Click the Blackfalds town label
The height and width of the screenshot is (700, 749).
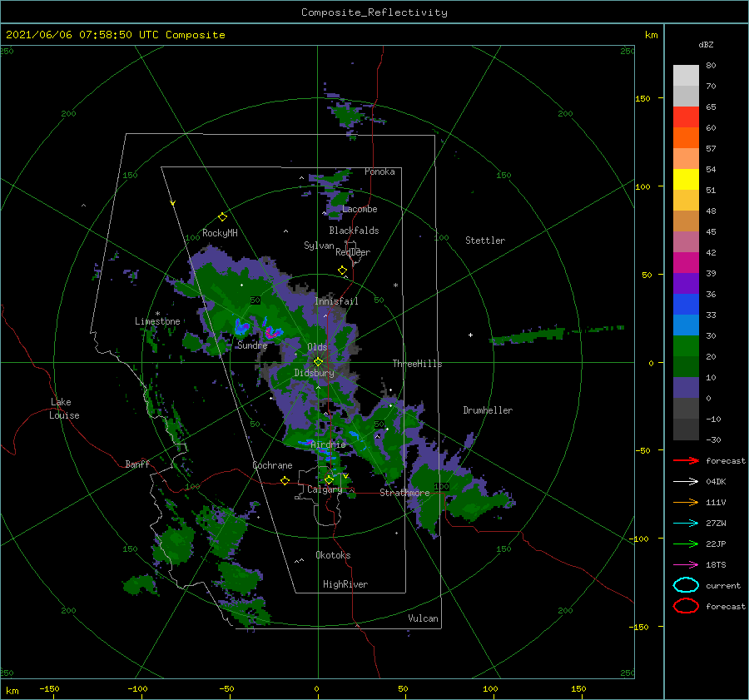(x=354, y=231)
